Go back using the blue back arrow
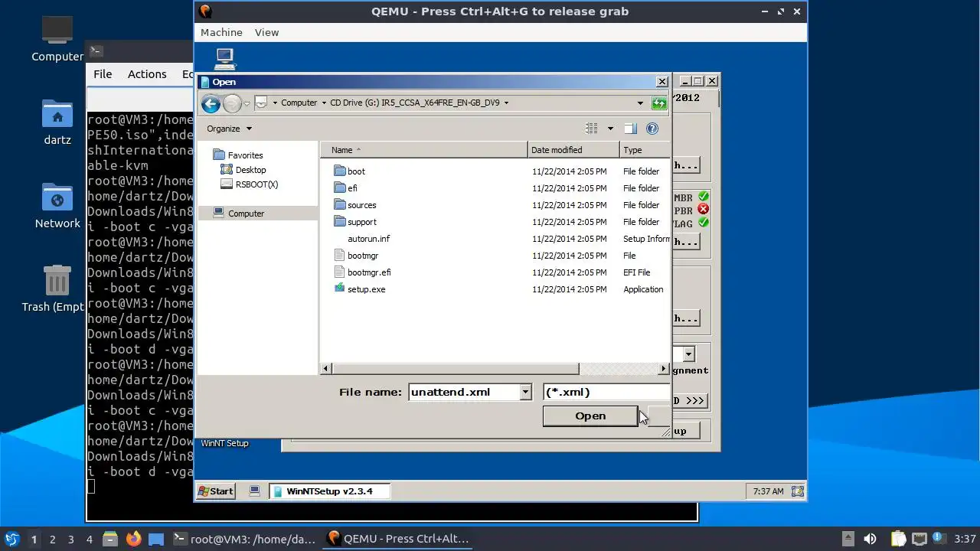Image resolution: width=980 pixels, height=551 pixels. coord(211,103)
